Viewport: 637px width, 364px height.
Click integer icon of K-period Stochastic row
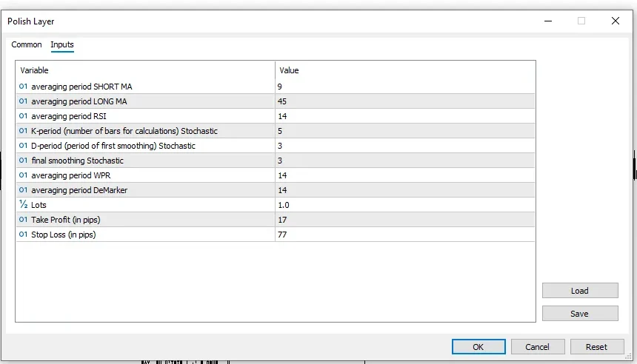click(23, 131)
